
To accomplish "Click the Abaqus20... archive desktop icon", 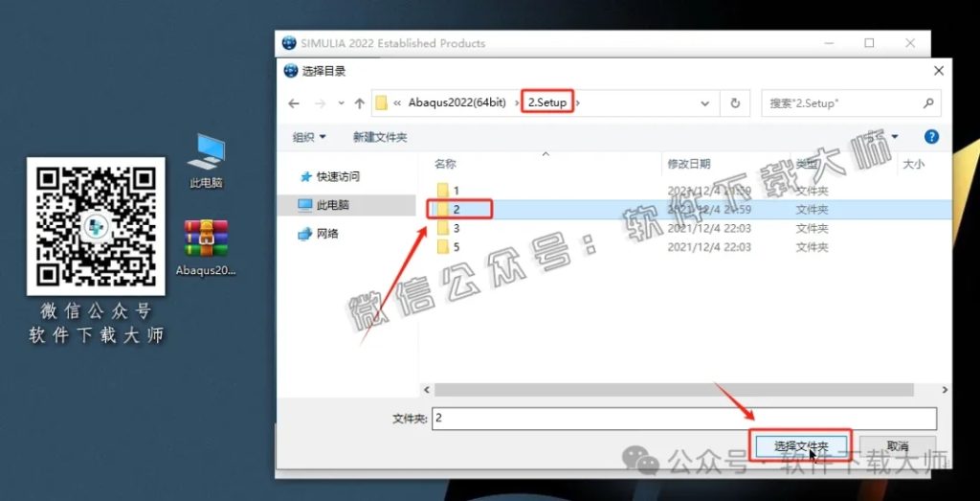I will 207,248.
